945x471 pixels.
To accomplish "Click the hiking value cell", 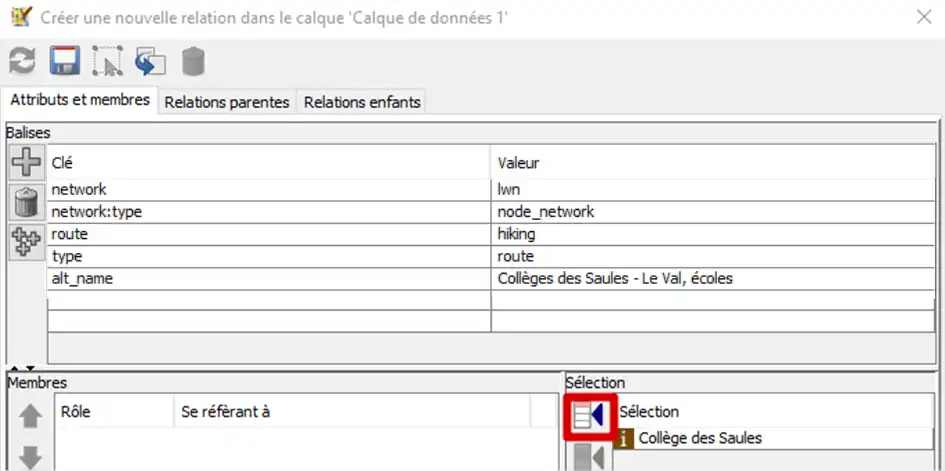I will [712, 234].
